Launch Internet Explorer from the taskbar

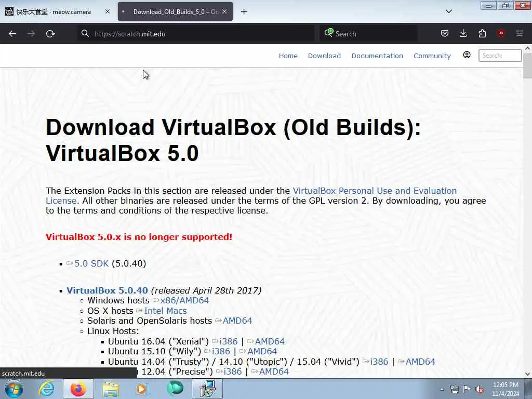(46, 389)
